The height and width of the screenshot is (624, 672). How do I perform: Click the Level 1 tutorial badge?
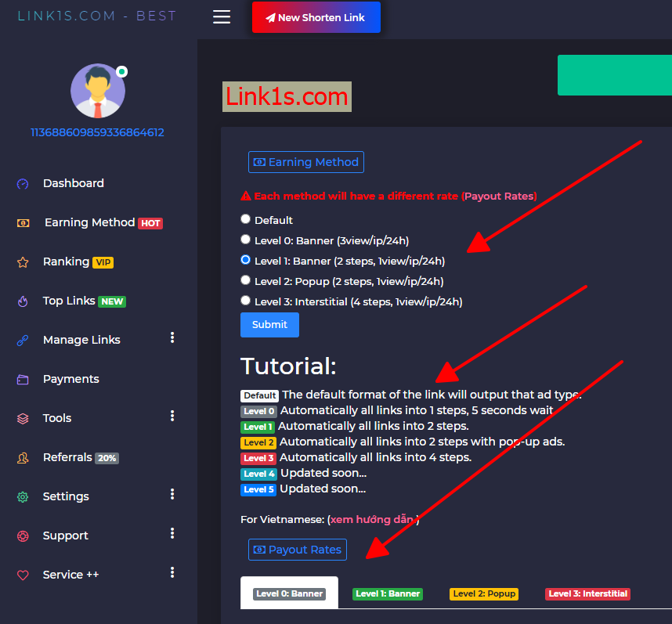[257, 427]
